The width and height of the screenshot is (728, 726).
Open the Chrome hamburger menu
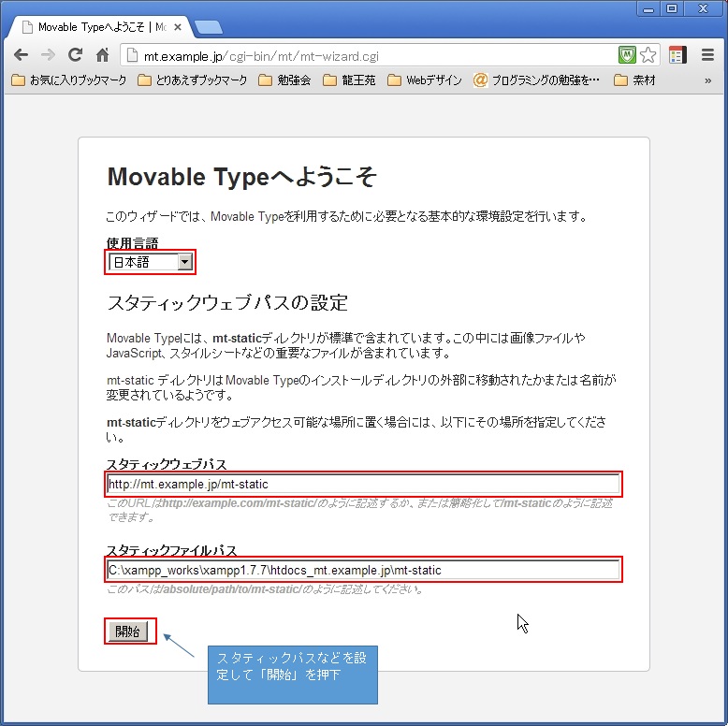(707, 55)
